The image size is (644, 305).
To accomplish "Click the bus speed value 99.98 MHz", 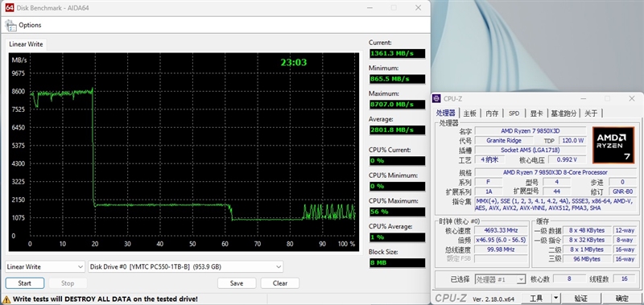I will (501, 249).
